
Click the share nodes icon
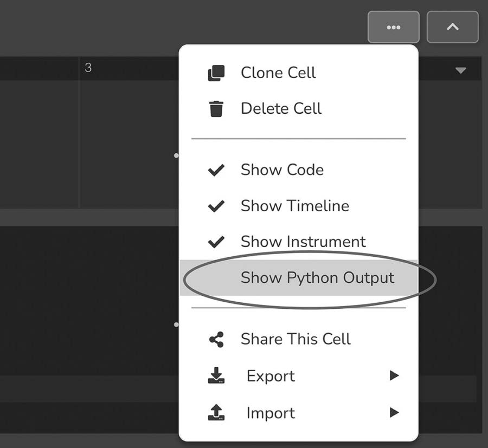pyautogui.click(x=216, y=339)
